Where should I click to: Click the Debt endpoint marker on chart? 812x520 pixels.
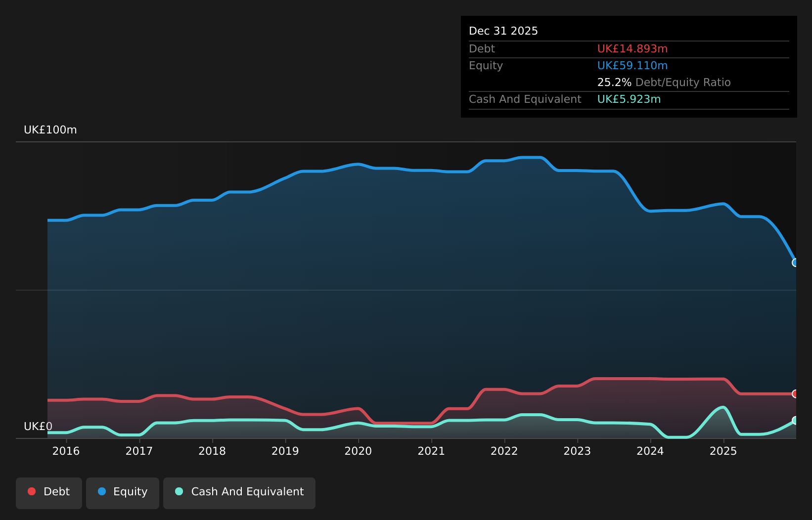point(795,394)
